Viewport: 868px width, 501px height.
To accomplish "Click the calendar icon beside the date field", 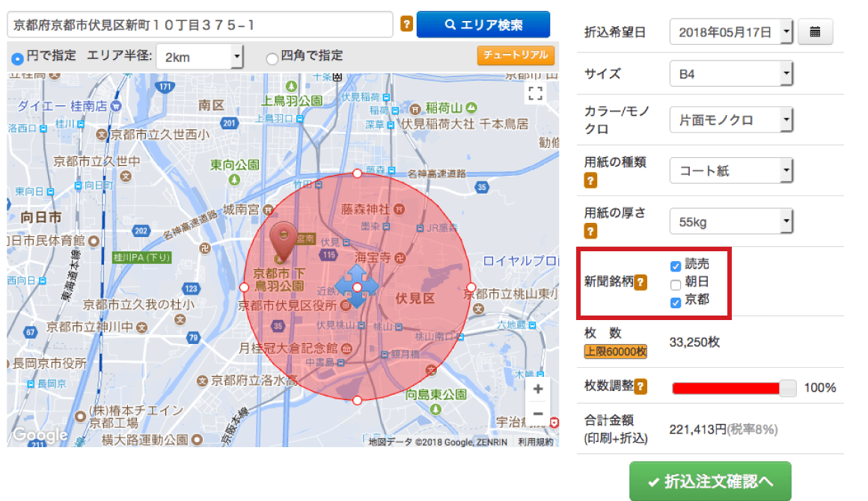I will click(x=815, y=32).
